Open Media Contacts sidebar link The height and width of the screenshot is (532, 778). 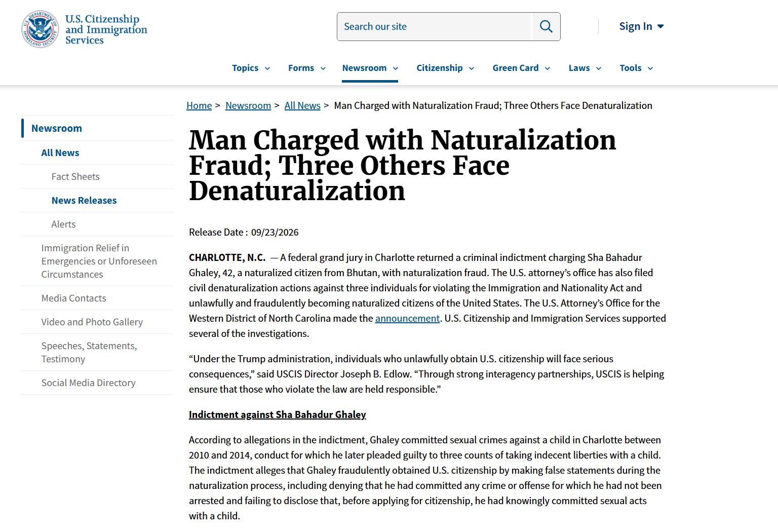74,298
